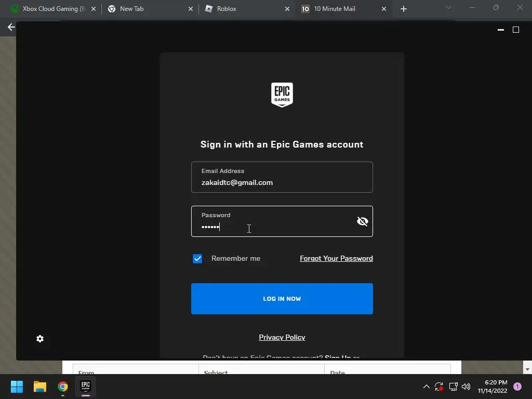532x399 pixels.
Task: Go back with the left arrow icon
Action: click(x=11, y=27)
